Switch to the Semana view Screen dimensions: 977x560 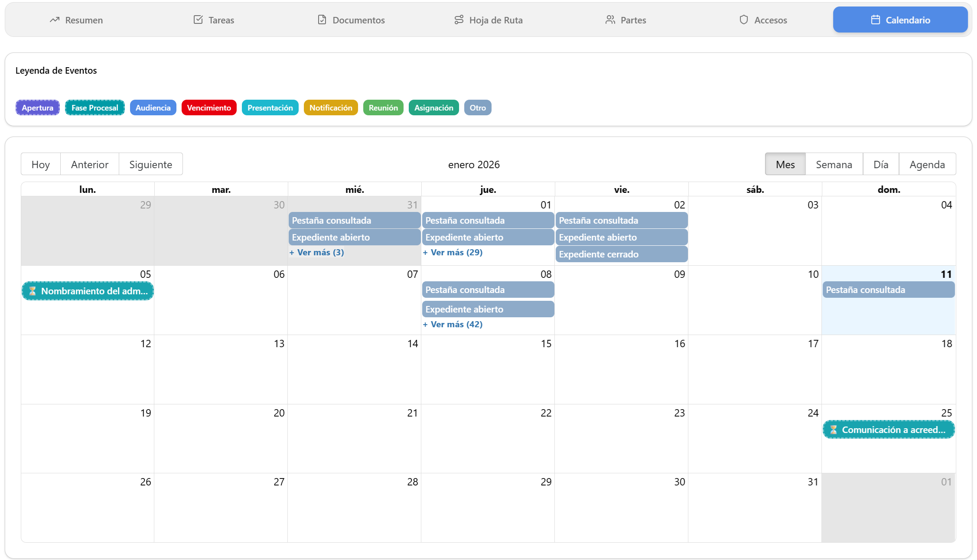tap(834, 164)
